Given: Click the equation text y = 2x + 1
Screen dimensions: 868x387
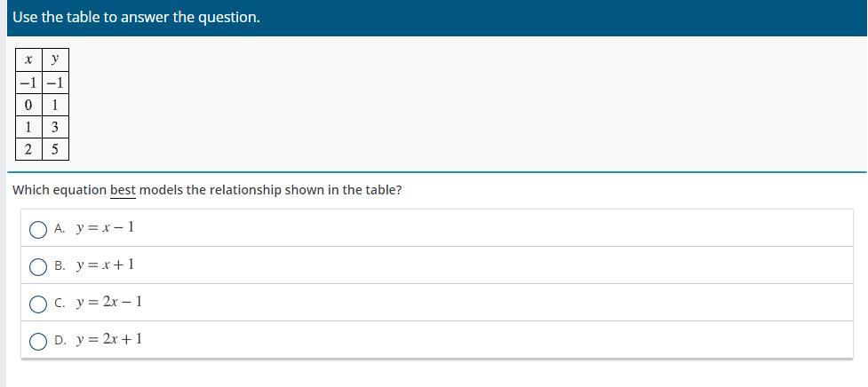Looking at the screenshot, I should tap(109, 339).
